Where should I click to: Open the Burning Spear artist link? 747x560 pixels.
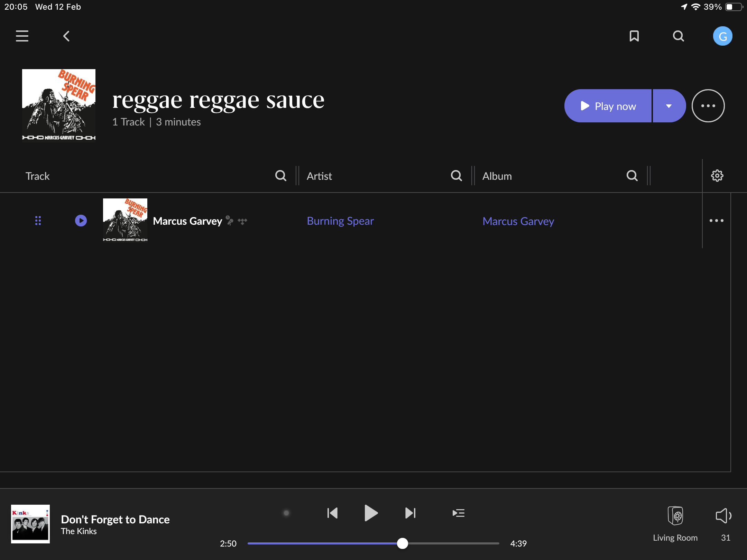click(x=340, y=221)
